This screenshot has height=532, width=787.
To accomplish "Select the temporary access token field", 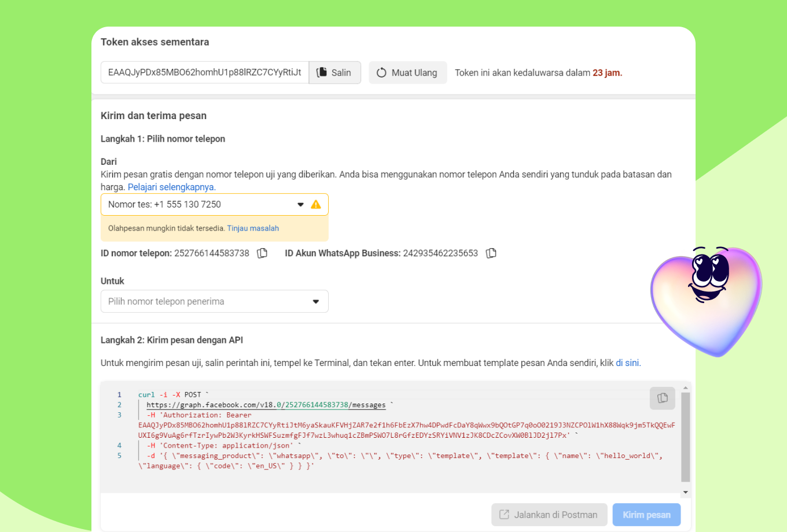I will click(x=205, y=73).
